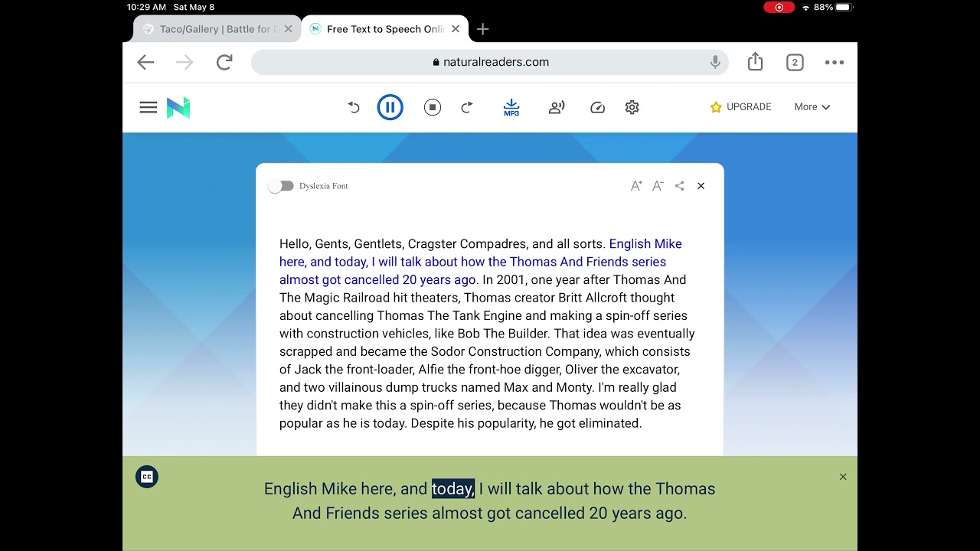
Task: Download audio as MP3
Action: tap(511, 107)
